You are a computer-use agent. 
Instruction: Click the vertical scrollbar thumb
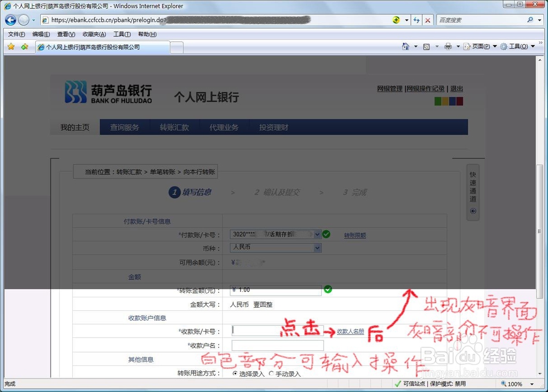540,231
